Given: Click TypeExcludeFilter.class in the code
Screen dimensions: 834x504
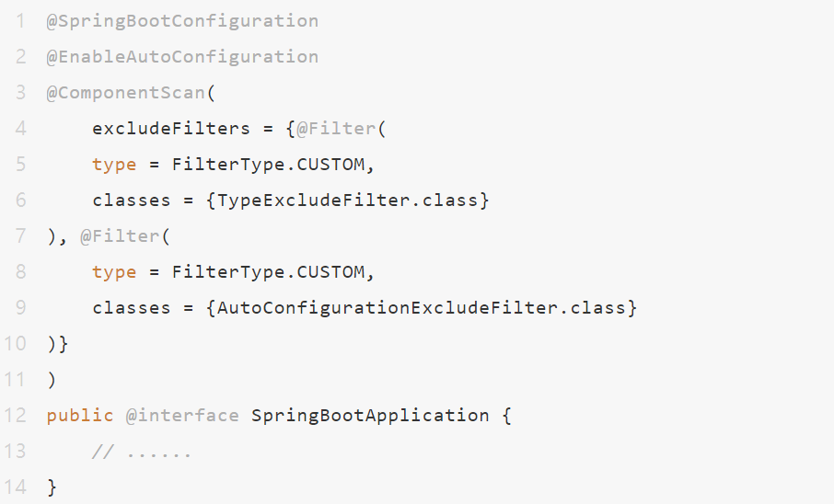Looking at the screenshot, I should click(353, 200).
